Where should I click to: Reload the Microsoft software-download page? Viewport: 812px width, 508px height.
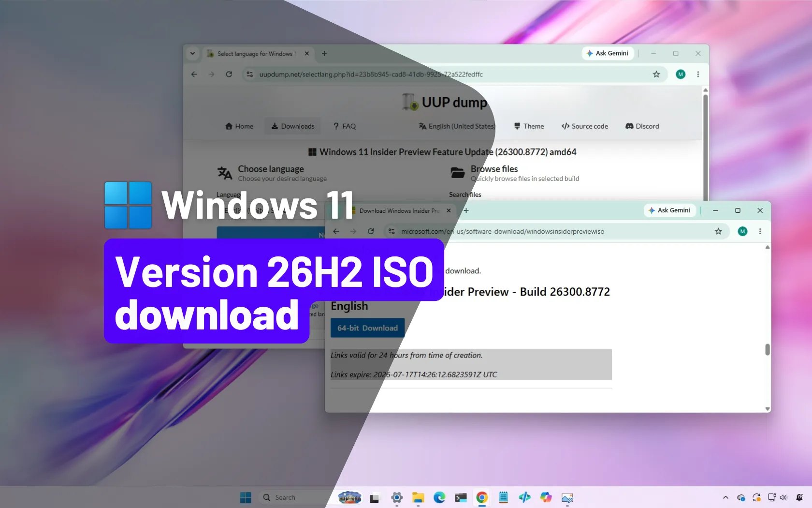coord(371,231)
